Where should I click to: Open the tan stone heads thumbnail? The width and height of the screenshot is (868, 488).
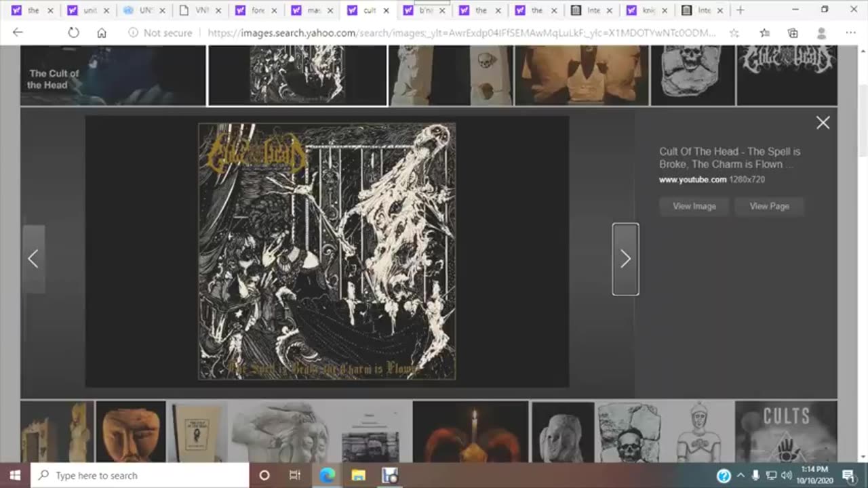pyautogui.click(x=581, y=75)
